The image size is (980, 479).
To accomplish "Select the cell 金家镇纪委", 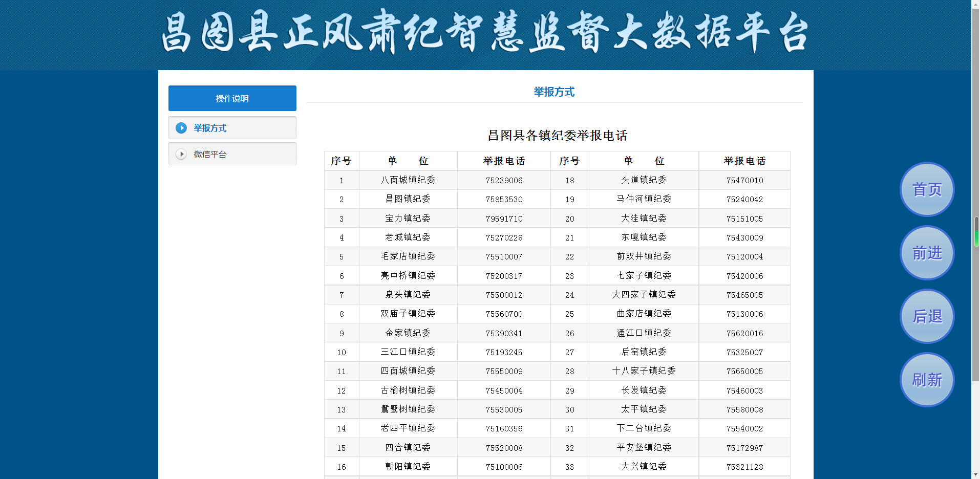I will pyautogui.click(x=408, y=333).
